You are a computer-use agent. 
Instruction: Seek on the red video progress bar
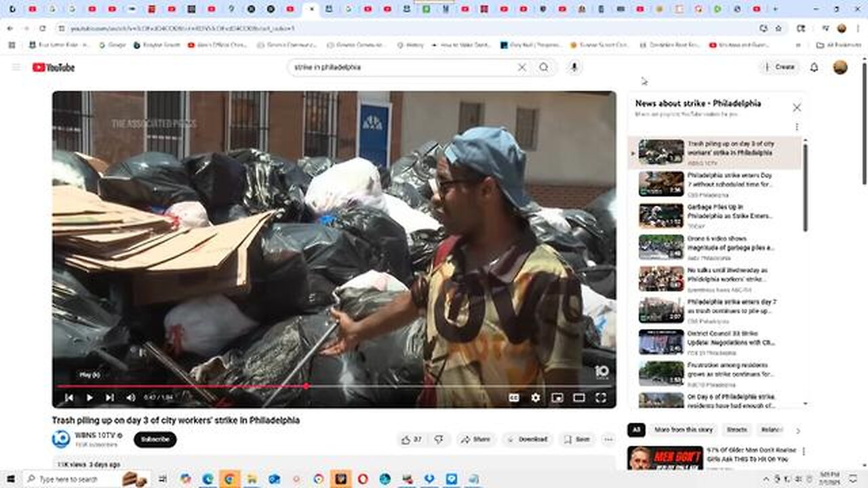pyautogui.click(x=334, y=386)
